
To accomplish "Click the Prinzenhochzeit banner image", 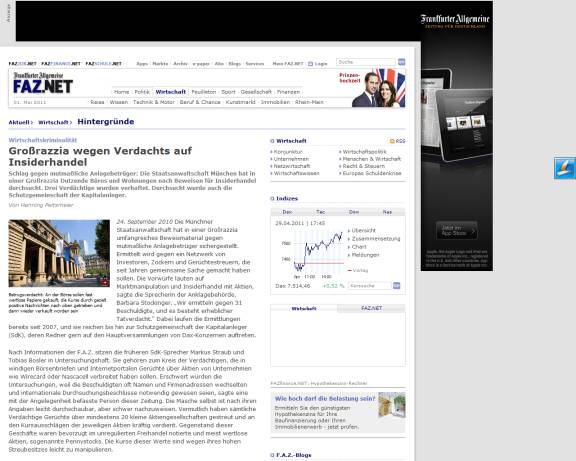I will (x=372, y=88).
